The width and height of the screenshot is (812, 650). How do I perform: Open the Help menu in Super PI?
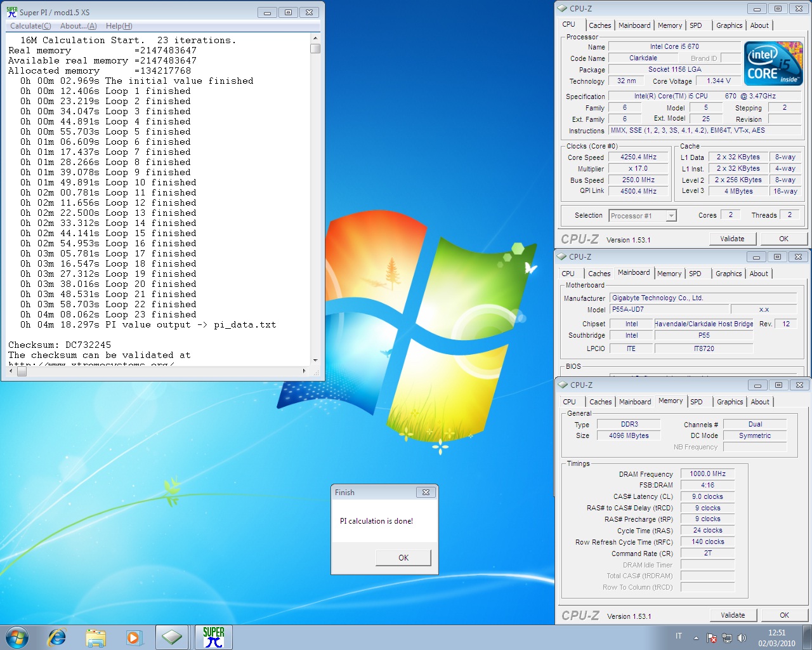[119, 26]
